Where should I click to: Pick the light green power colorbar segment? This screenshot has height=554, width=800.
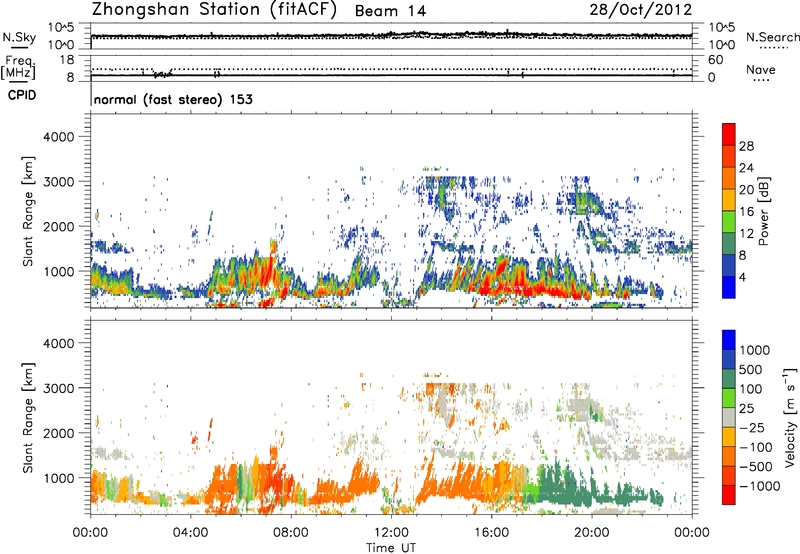point(729,222)
